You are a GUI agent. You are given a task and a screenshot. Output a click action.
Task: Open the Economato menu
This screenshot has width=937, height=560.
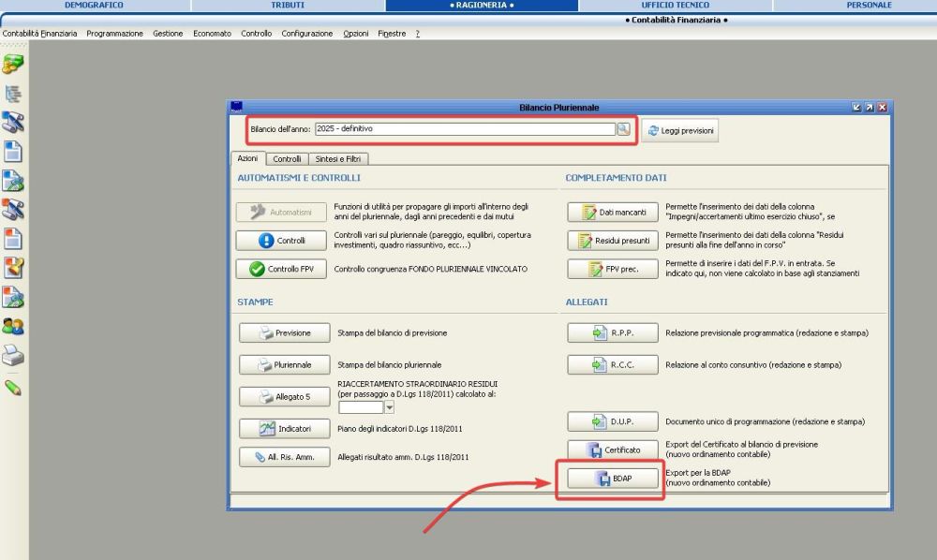(212, 34)
